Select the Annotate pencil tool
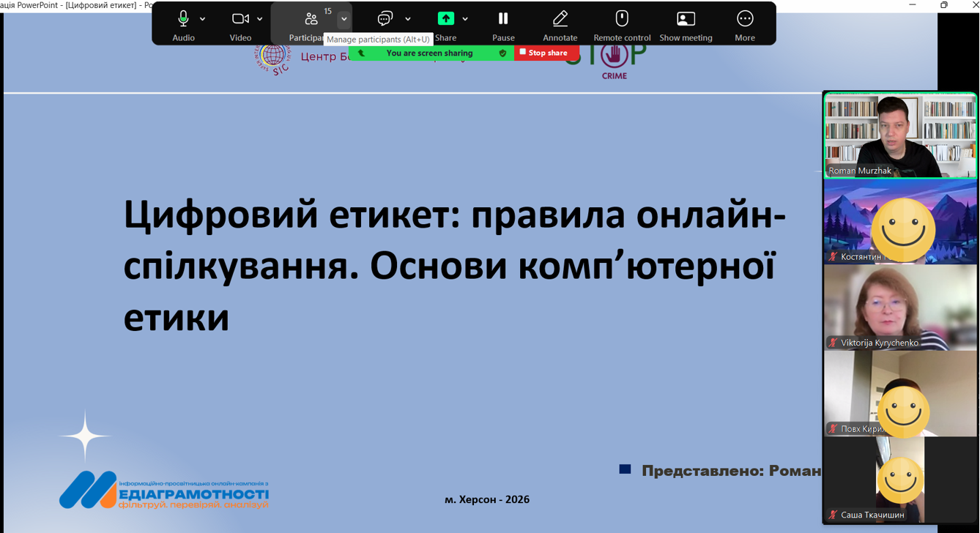 tap(560, 19)
